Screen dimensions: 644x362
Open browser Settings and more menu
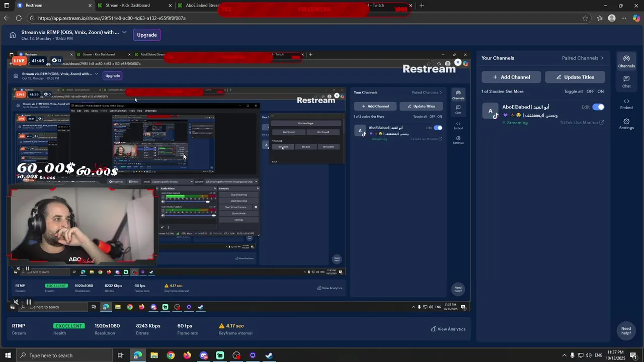point(624,18)
